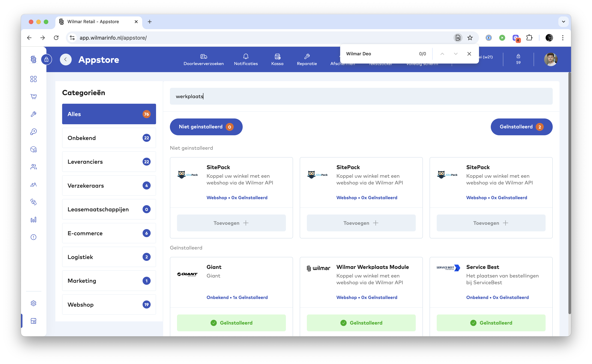The image size is (592, 364).
Task: Open the store icon at sidebar bottom
Action: click(33, 321)
